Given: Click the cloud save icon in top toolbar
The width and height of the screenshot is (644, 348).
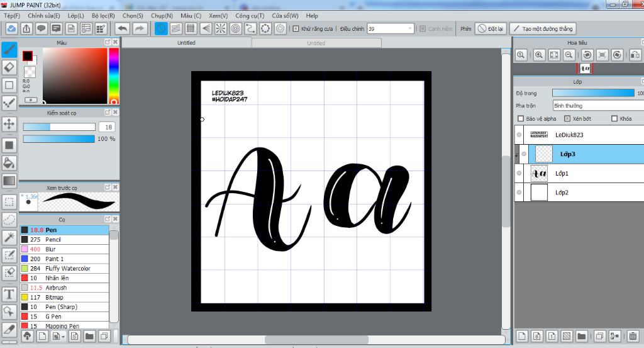Looking at the screenshot, I should [11, 29].
